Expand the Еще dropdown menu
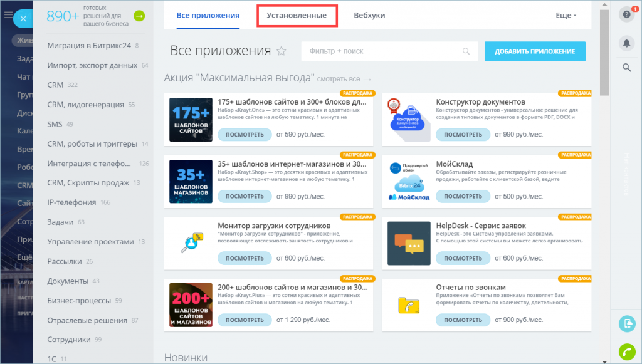Viewport: 642px width, 364px height. click(x=566, y=15)
